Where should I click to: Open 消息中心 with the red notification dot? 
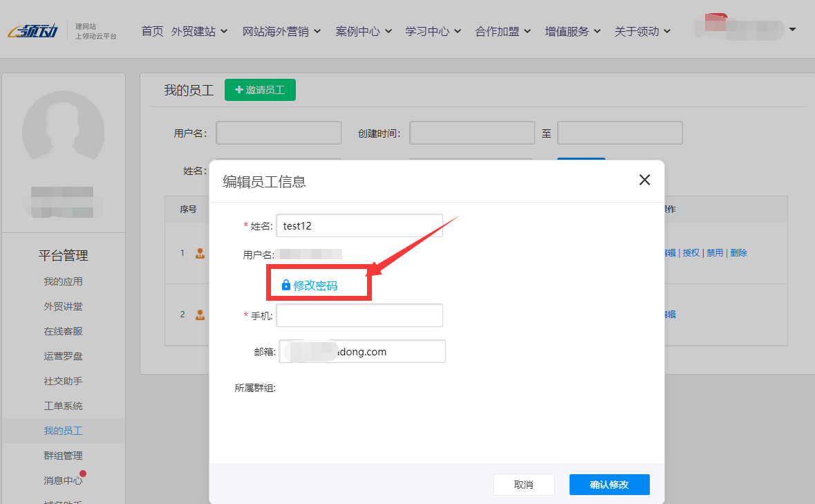click(x=64, y=480)
